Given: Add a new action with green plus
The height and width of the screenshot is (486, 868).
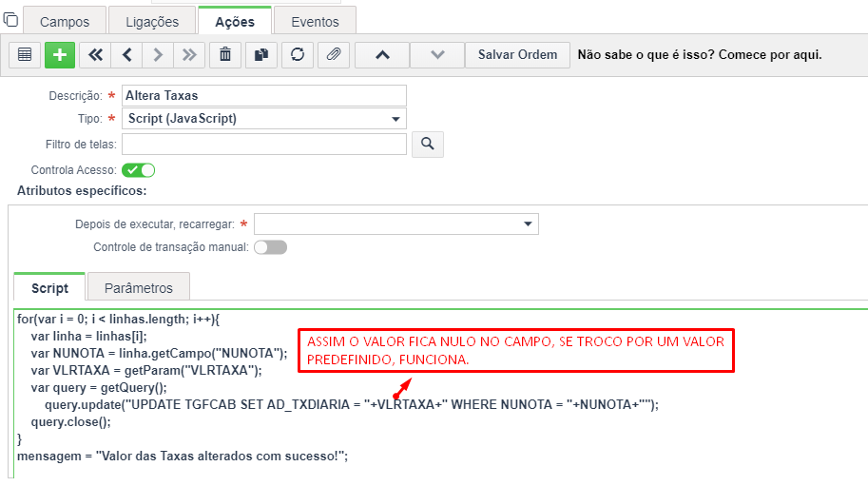Looking at the screenshot, I should pyautogui.click(x=59, y=54).
